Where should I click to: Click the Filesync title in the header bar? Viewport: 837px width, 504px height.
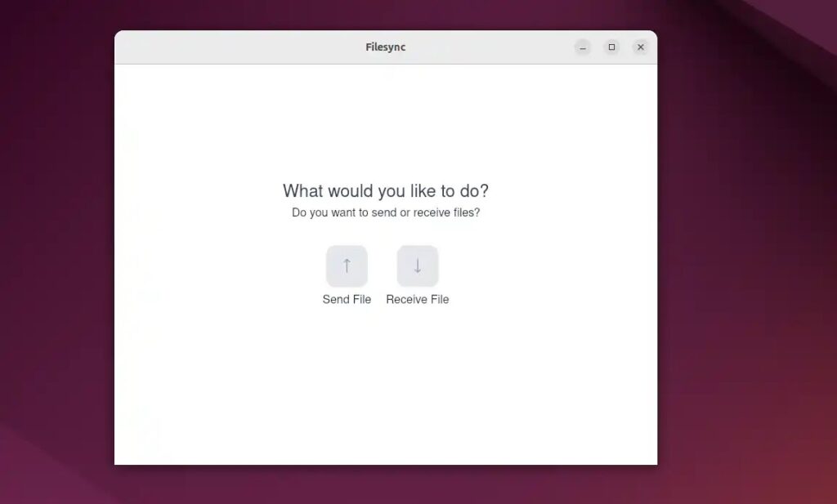pos(386,47)
